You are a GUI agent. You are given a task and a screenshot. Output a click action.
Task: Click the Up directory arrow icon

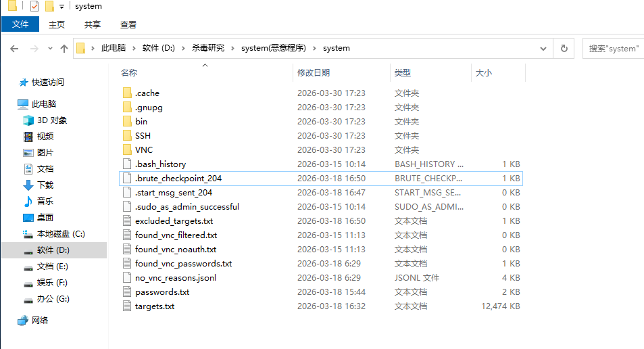pyautogui.click(x=64, y=49)
